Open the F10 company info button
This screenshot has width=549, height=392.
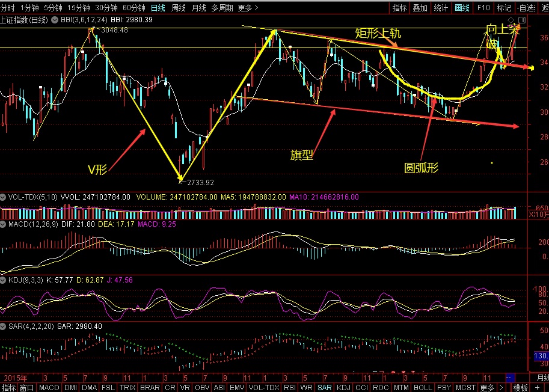(x=483, y=8)
